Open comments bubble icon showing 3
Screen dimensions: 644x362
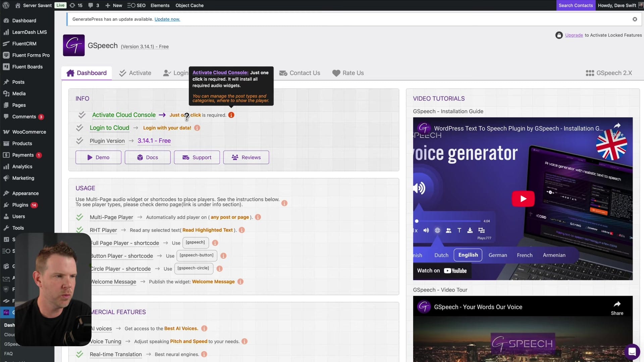(x=94, y=5)
